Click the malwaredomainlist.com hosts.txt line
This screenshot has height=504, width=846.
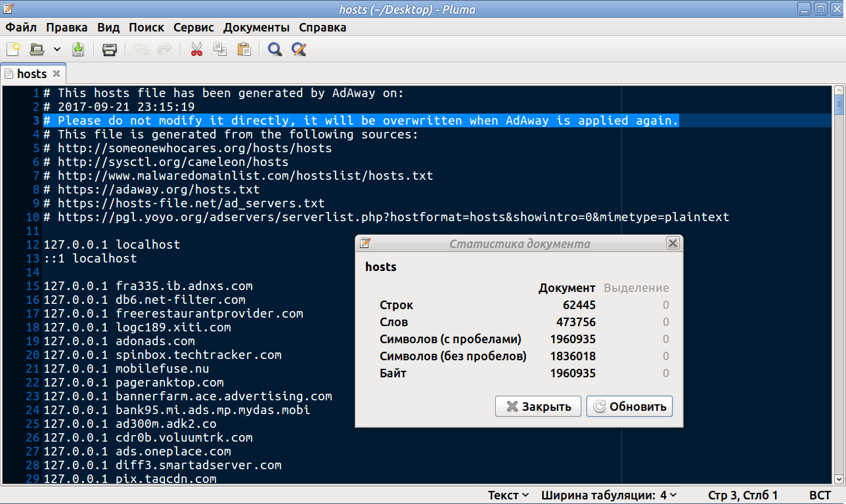[238, 176]
